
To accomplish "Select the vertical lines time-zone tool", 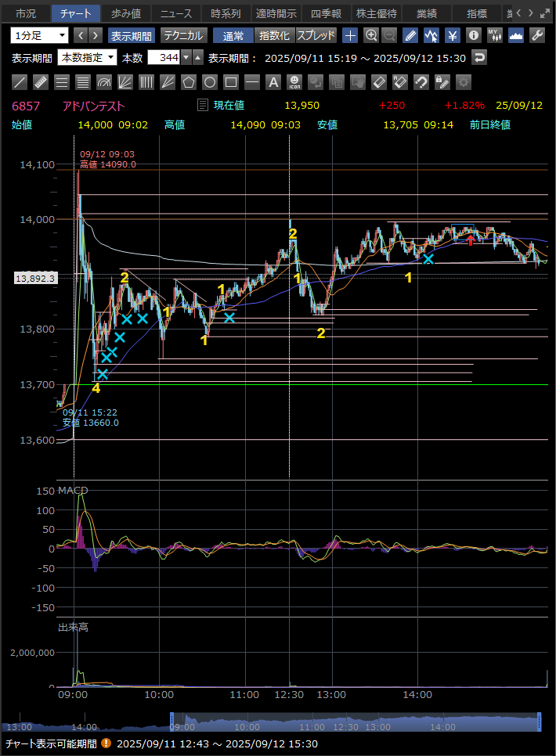I will click(146, 82).
